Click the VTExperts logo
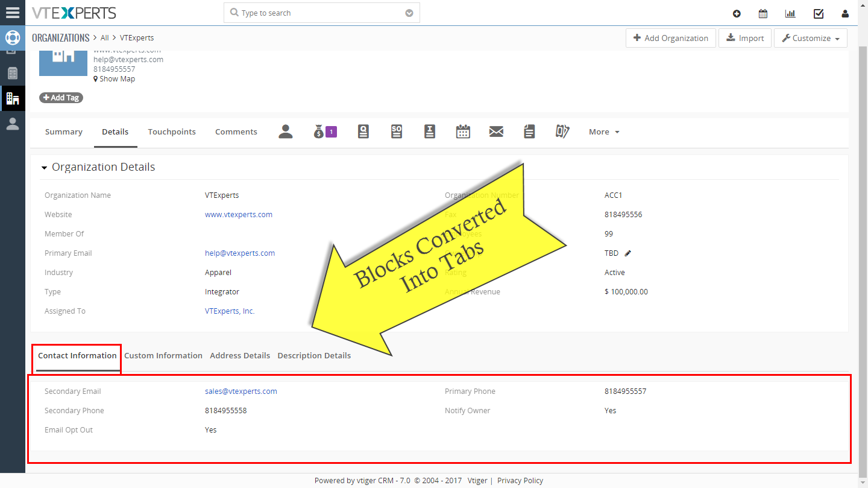The height and width of the screenshot is (488, 868). pyautogui.click(x=74, y=13)
